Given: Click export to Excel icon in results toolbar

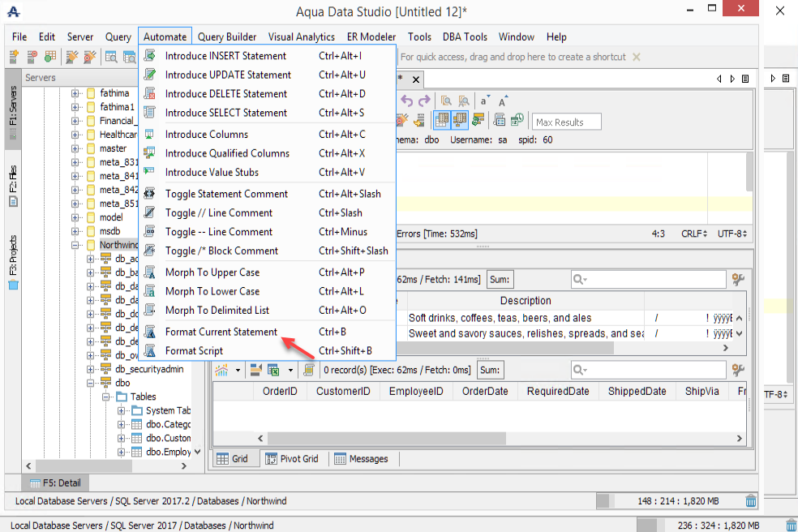Looking at the screenshot, I should pos(273,370).
